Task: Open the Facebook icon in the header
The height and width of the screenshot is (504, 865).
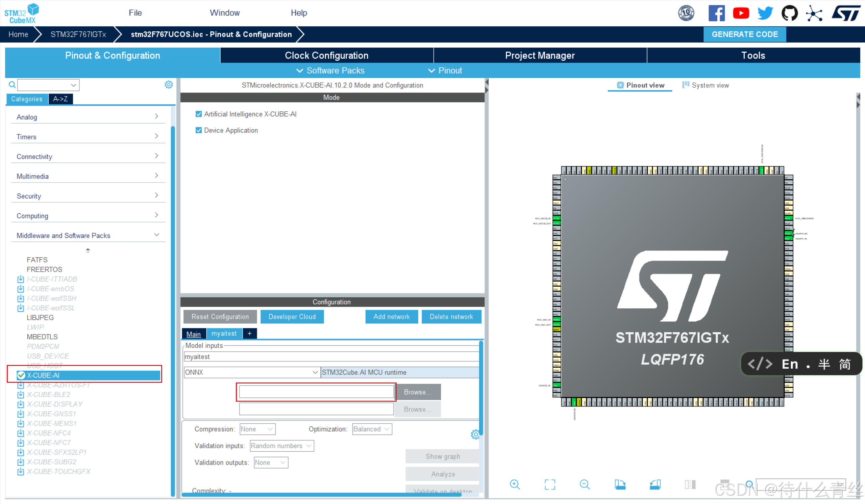Action: tap(716, 13)
